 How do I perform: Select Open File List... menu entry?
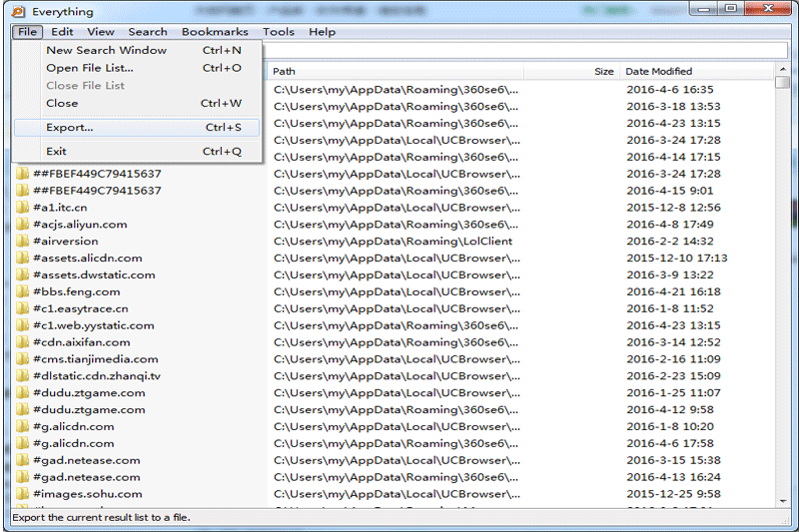tap(89, 68)
